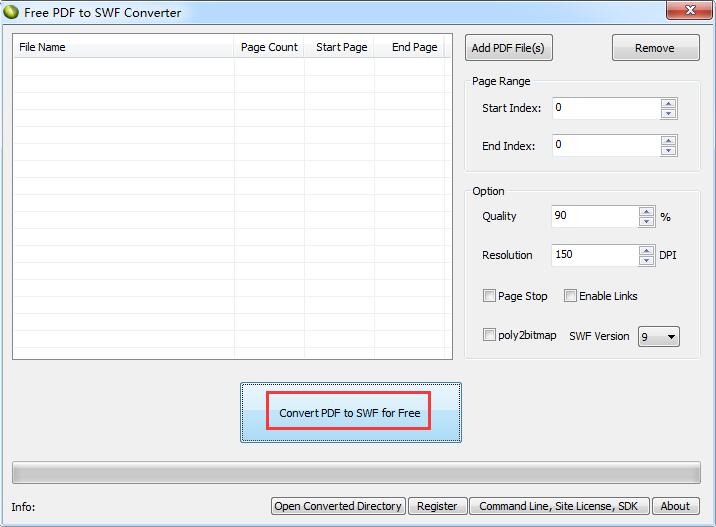This screenshot has height=527, width=716.
Task: Increase End Index with up arrow
Action: point(668,141)
